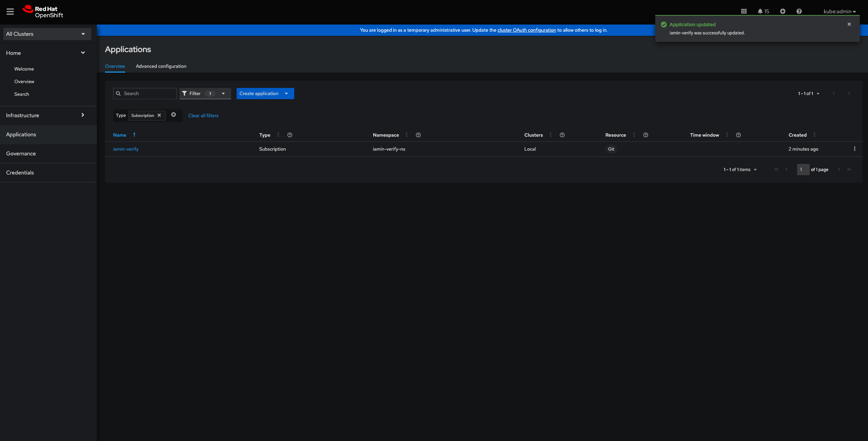Screen dimensions: 868x441
Task: Remove the Subscription filter chip
Action: 159,116
